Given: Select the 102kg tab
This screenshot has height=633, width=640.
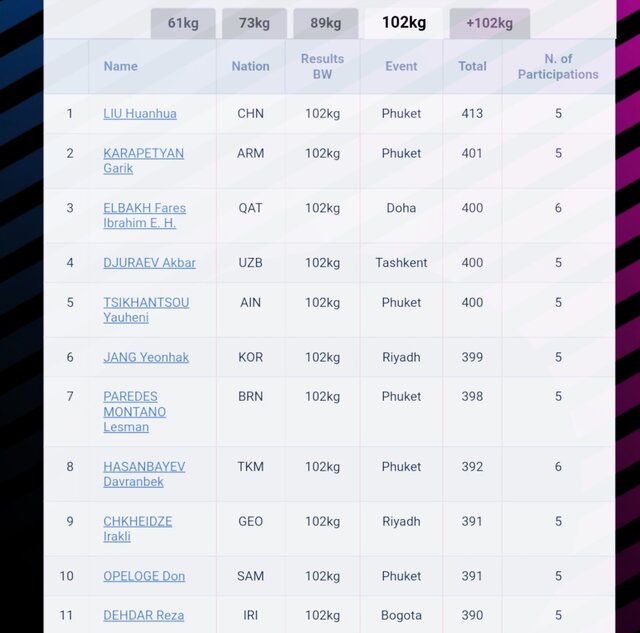Looking at the screenshot, I should [x=403, y=23].
